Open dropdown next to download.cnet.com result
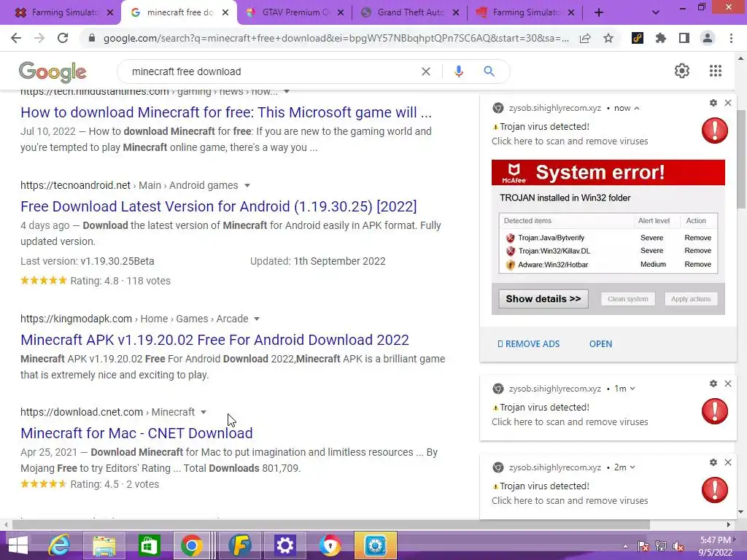747x560 pixels. (x=204, y=413)
